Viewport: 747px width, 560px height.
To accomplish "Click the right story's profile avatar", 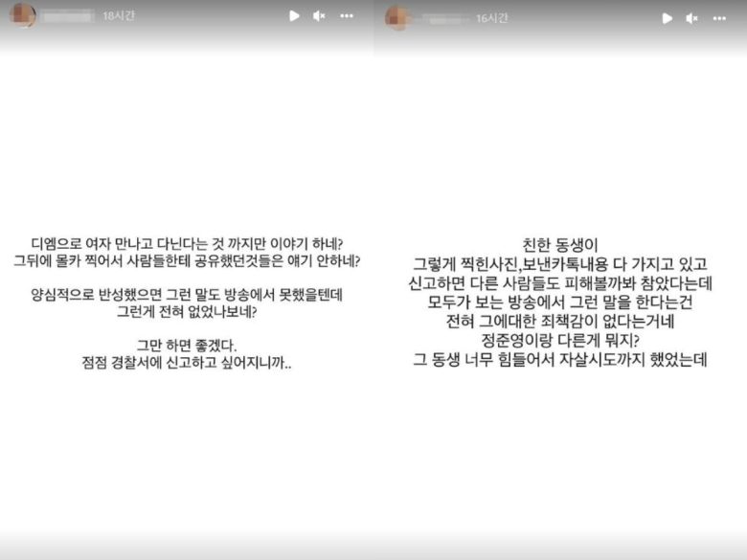I will (x=397, y=17).
